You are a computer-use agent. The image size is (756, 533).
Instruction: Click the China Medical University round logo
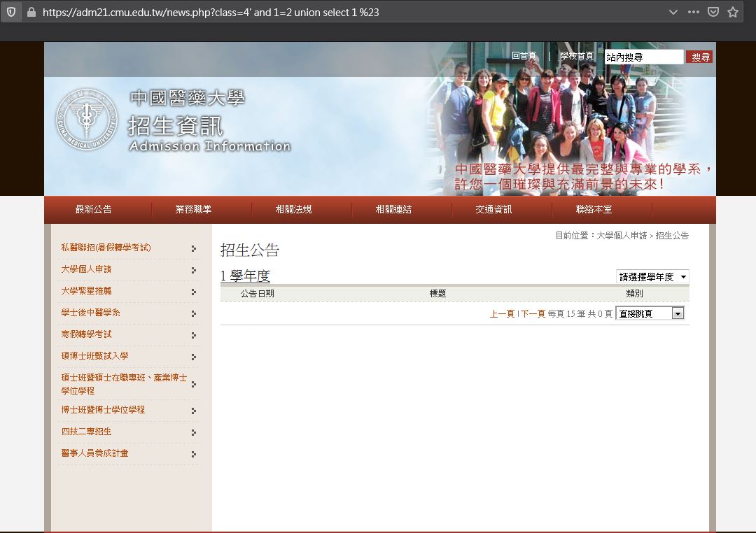click(87, 119)
